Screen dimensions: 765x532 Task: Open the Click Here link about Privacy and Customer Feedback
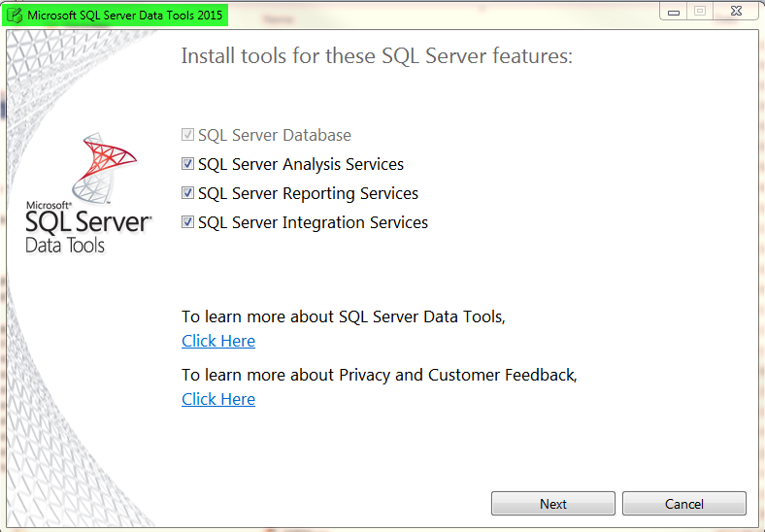click(218, 399)
